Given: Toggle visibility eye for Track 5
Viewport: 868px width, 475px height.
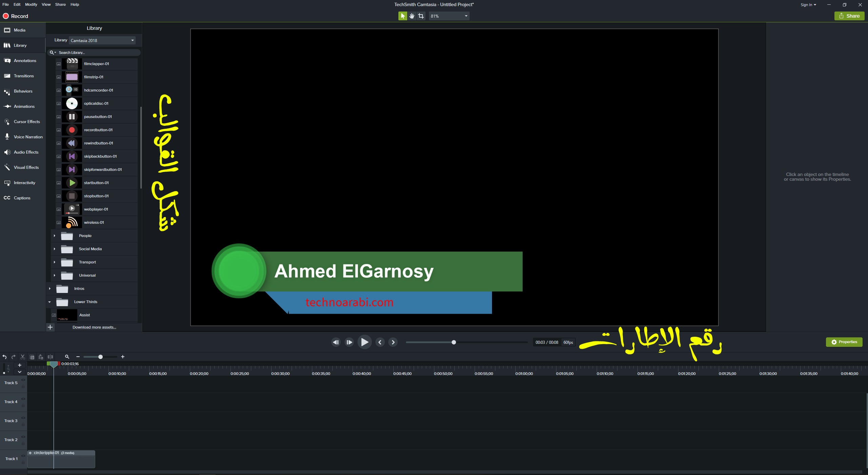Looking at the screenshot, I should click(x=23, y=380).
